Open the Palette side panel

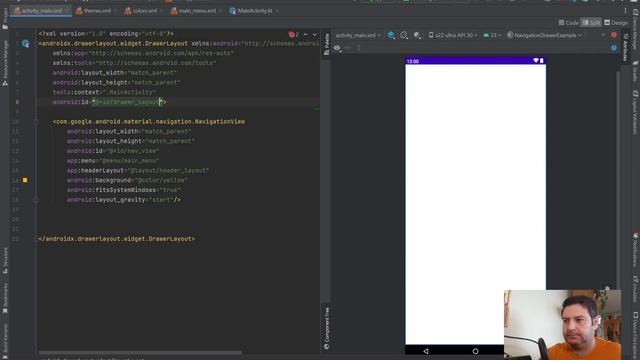327,44
